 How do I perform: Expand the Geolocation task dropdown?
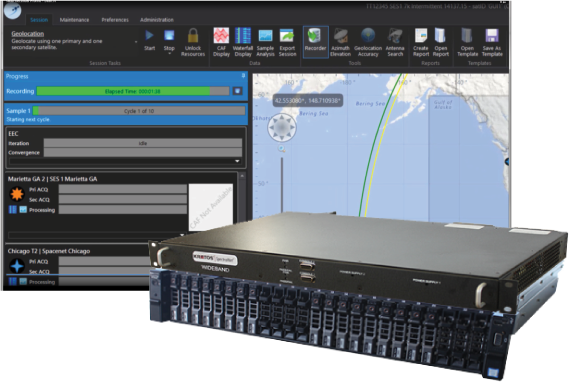pos(136,42)
